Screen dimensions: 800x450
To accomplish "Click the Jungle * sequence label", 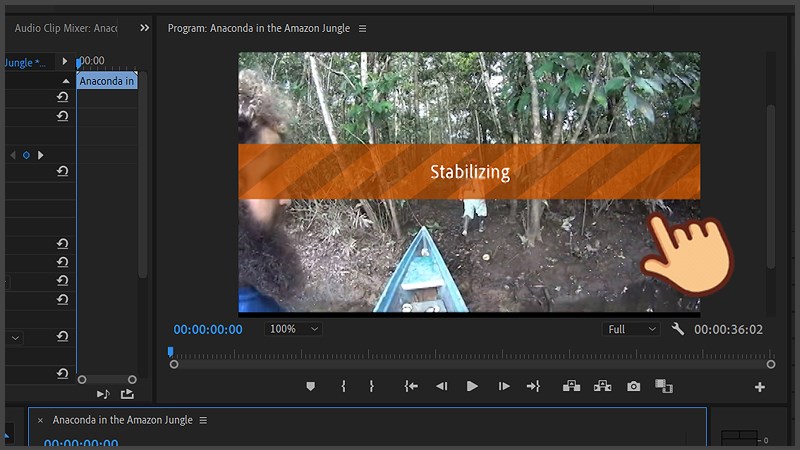I will pyautogui.click(x=25, y=62).
